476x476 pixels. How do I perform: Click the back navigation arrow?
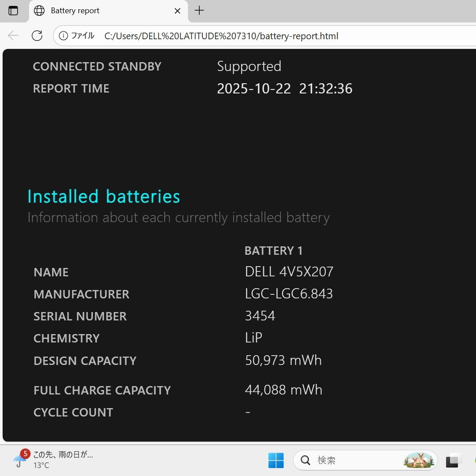click(x=13, y=36)
